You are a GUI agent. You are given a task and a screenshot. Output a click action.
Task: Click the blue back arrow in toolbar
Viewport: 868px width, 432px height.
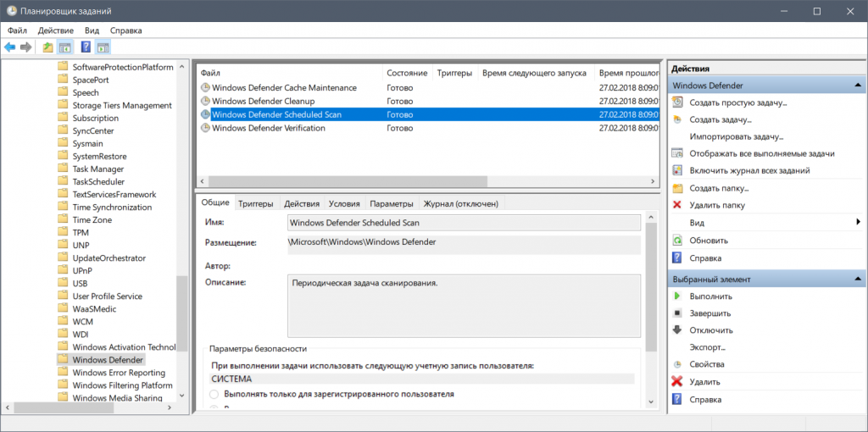point(9,47)
